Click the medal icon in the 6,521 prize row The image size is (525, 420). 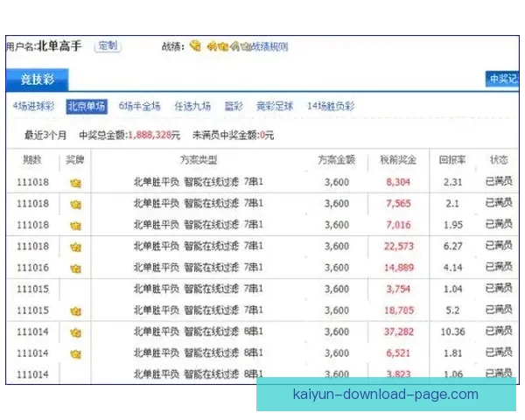click(75, 354)
